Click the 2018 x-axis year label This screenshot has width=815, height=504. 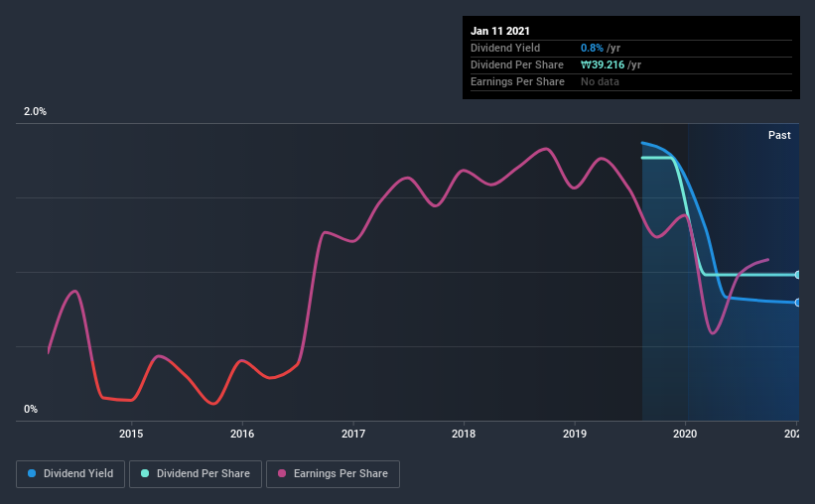464,433
